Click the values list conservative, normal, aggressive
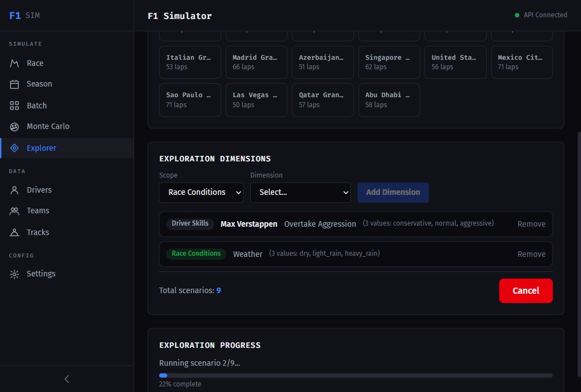581x392 pixels. click(x=428, y=223)
